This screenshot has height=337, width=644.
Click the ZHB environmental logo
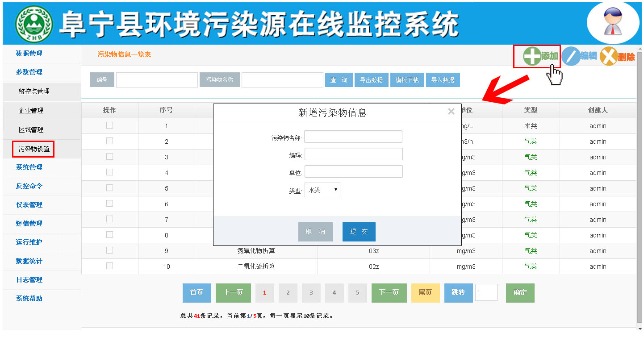(x=33, y=24)
